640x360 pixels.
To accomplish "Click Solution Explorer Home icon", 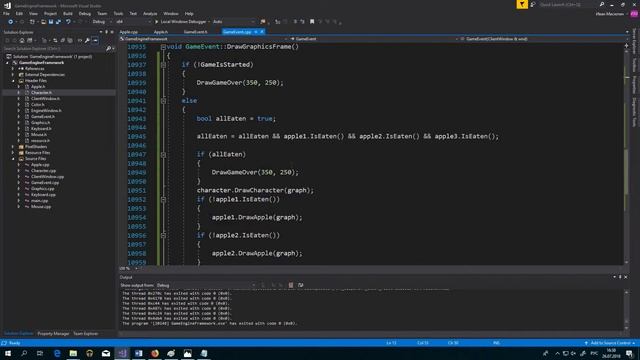I will point(22,40).
